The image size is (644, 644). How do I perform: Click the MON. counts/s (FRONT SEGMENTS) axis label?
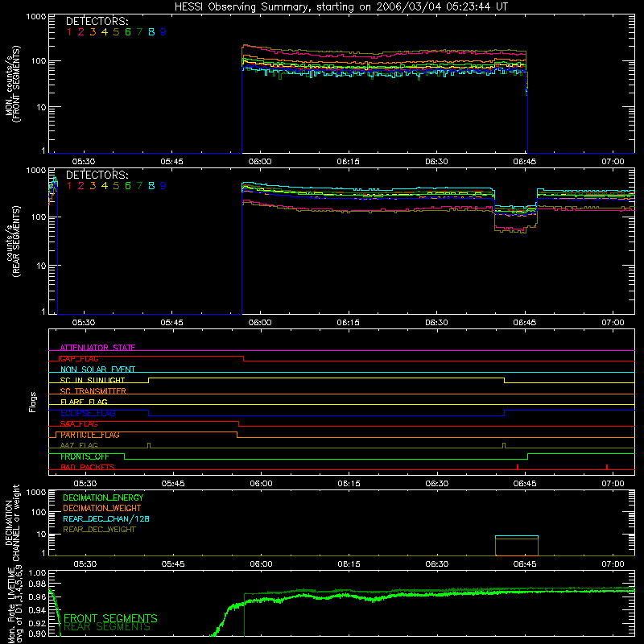click(12, 85)
